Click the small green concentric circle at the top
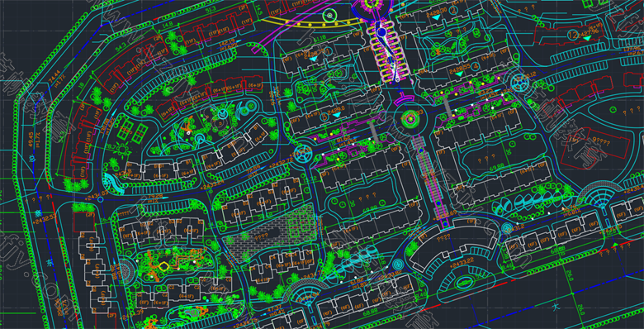This screenshot has height=329, width=644. coord(329,16)
